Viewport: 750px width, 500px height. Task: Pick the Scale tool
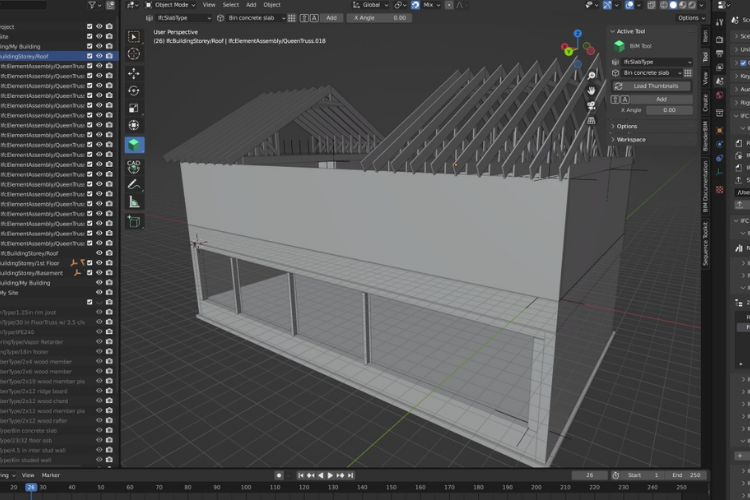click(134, 108)
